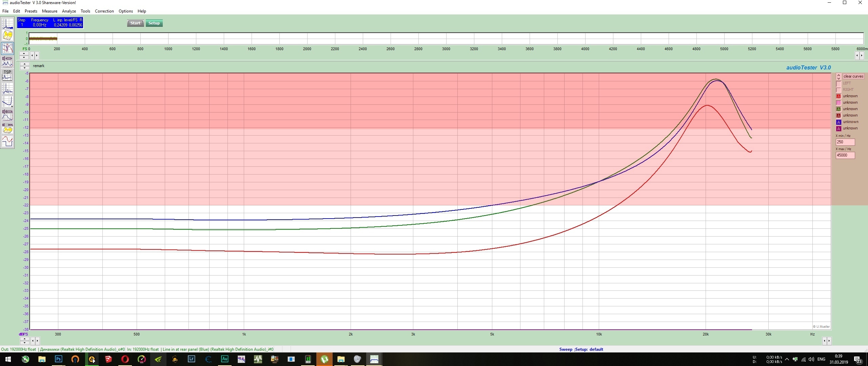Image resolution: width=868 pixels, height=366 pixels.
Task: Click the clear curves button
Action: (853, 77)
